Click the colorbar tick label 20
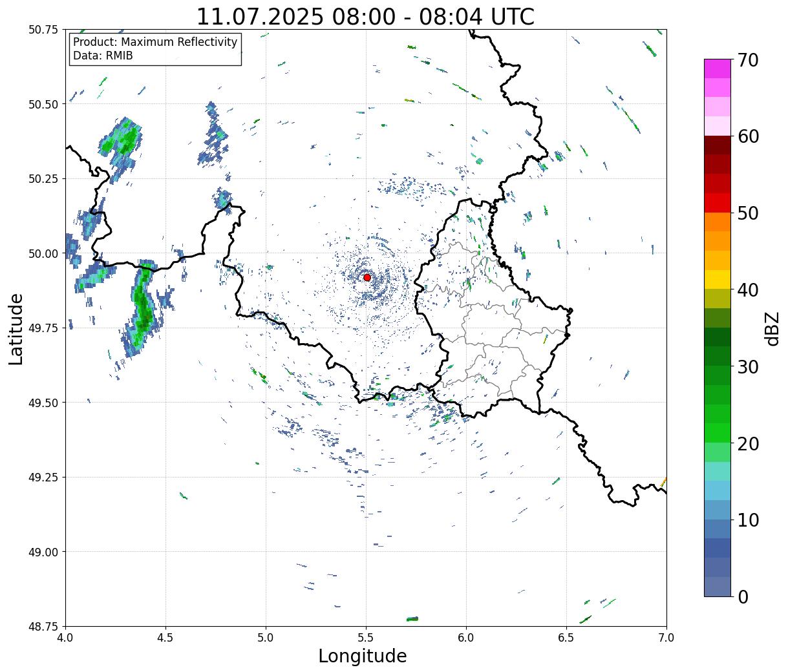 click(x=748, y=444)
